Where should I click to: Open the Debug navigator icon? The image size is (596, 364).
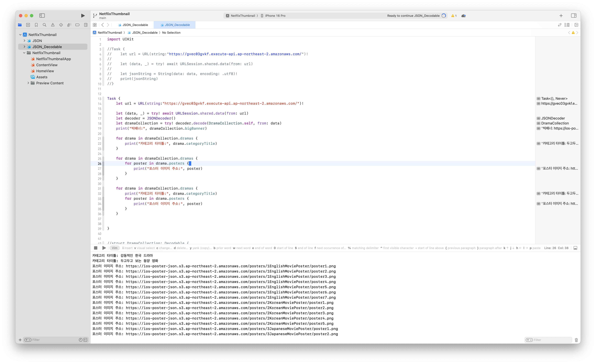pyautogui.click(x=69, y=25)
